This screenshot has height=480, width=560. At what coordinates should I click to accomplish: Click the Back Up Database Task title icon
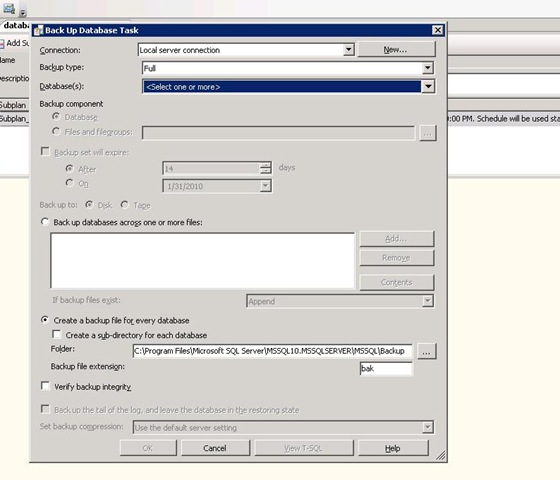(38, 30)
